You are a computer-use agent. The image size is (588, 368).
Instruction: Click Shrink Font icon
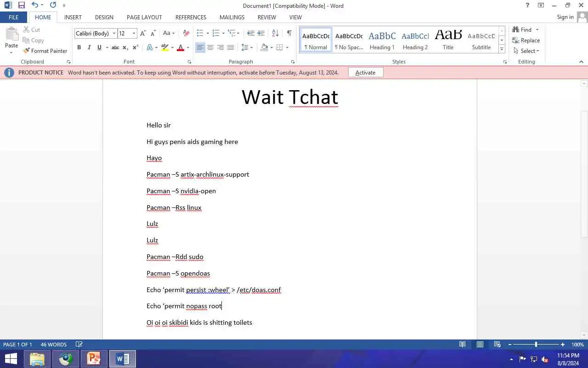153,33
